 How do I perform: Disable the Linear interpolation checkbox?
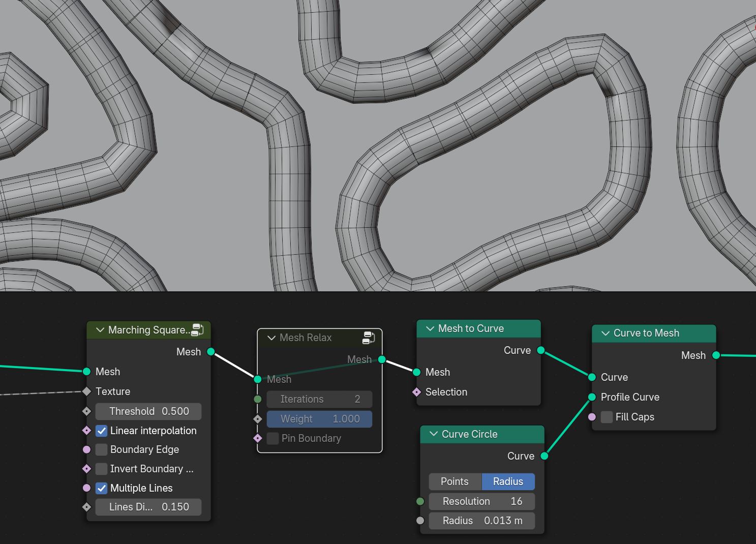[102, 431]
